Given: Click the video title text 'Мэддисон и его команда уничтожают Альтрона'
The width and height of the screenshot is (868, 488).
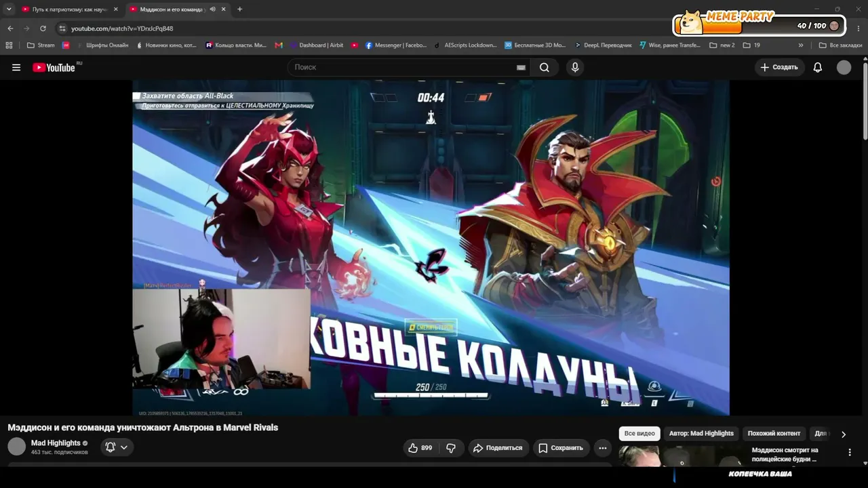Looking at the screenshot, I should click(143, 428).
